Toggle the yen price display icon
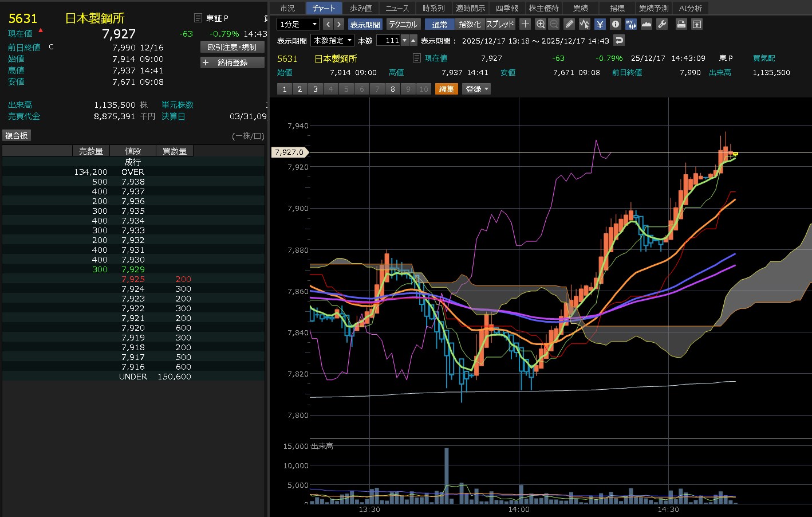 [600, 24]
